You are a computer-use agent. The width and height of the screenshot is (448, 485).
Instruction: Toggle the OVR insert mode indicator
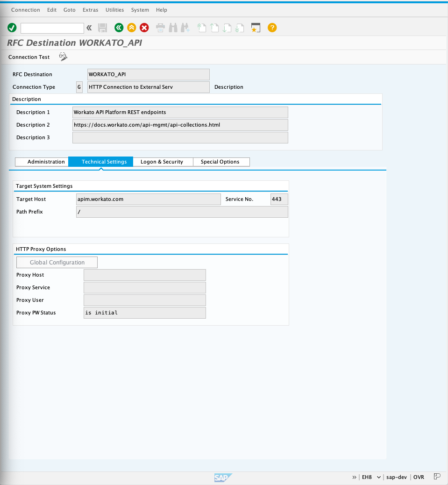(419, 477)
